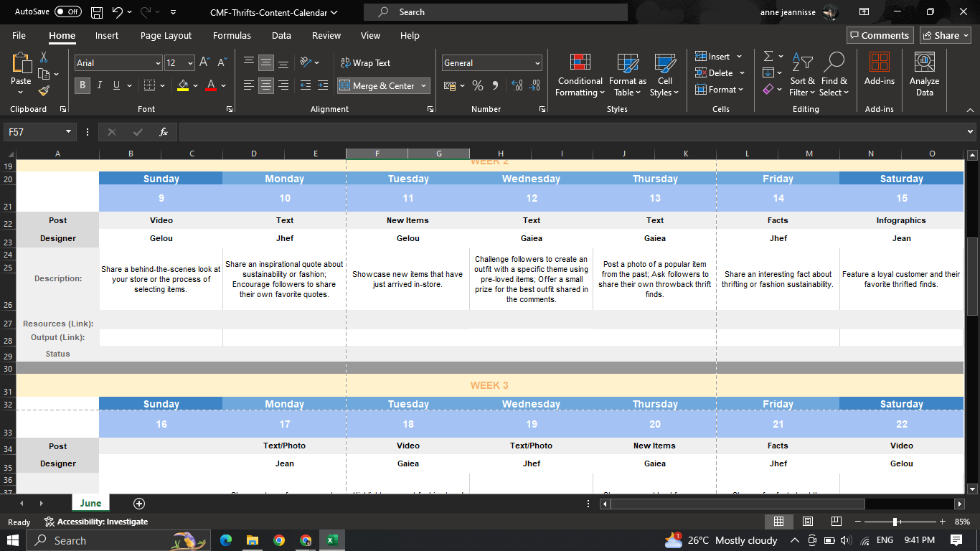Select the June sheet tab
This screenshot has height=551, width=980.
90,503
